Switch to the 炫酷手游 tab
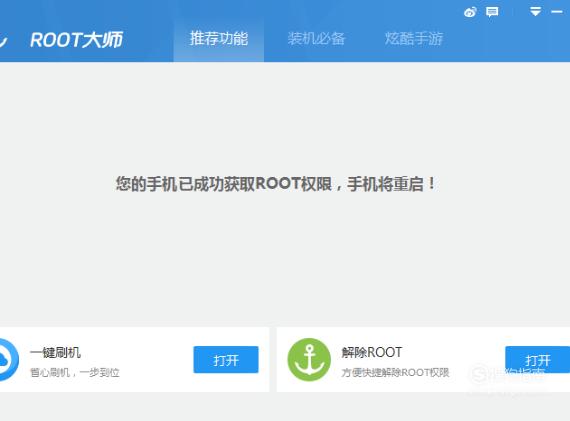Image resolution: width=570 pixels, height=421 pixels. pos(414,39)
